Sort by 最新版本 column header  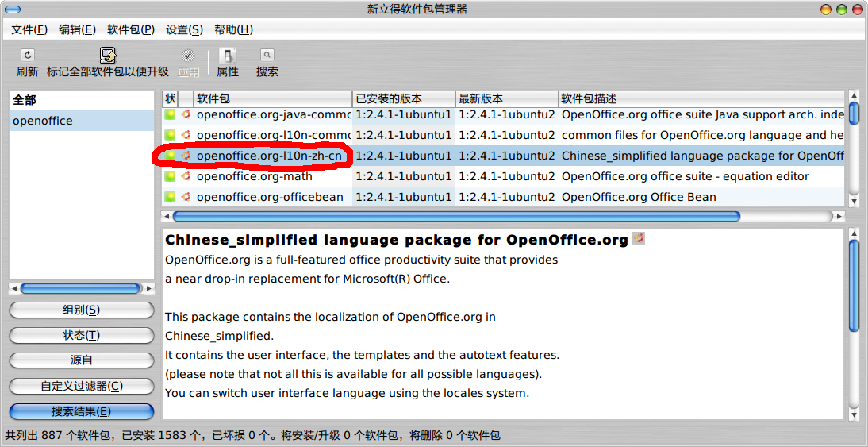pos(506,99)
